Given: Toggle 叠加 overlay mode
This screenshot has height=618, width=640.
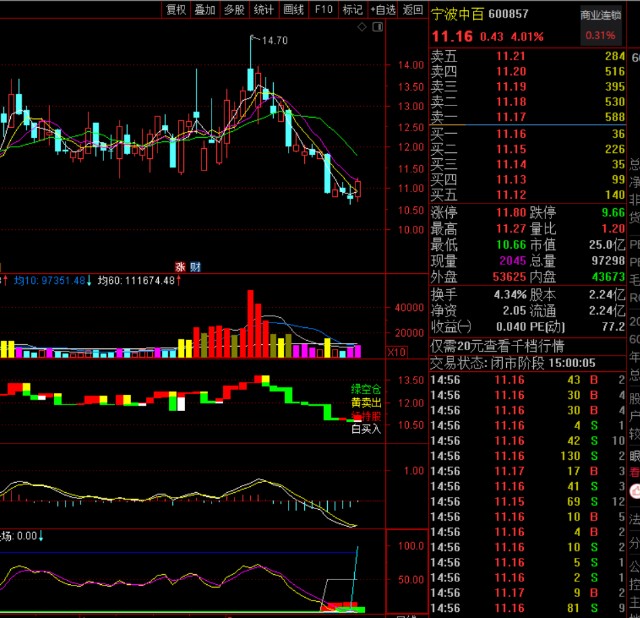Looking at the screenshot, I should [x=205, y=10].
